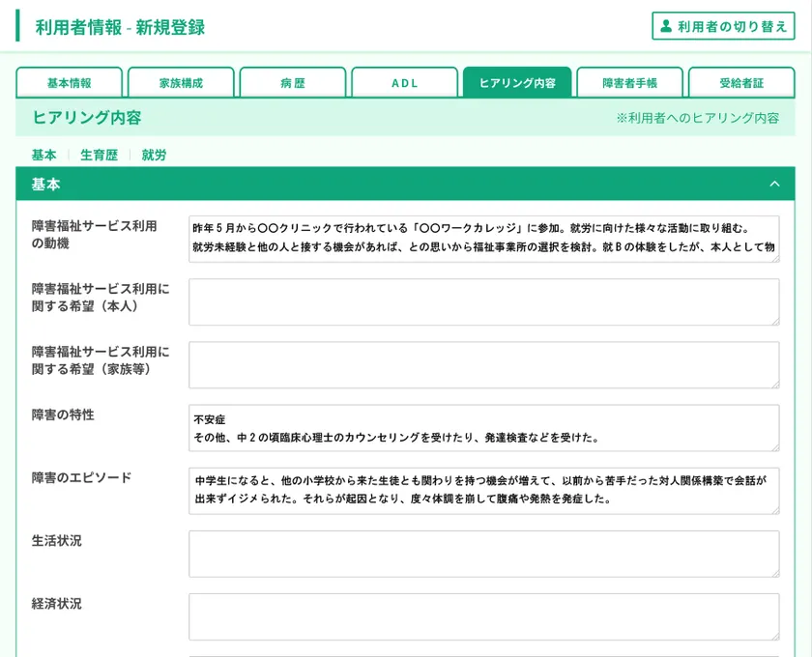
Task: Focus the 希望（本人） text area
Action: point(483,302)
